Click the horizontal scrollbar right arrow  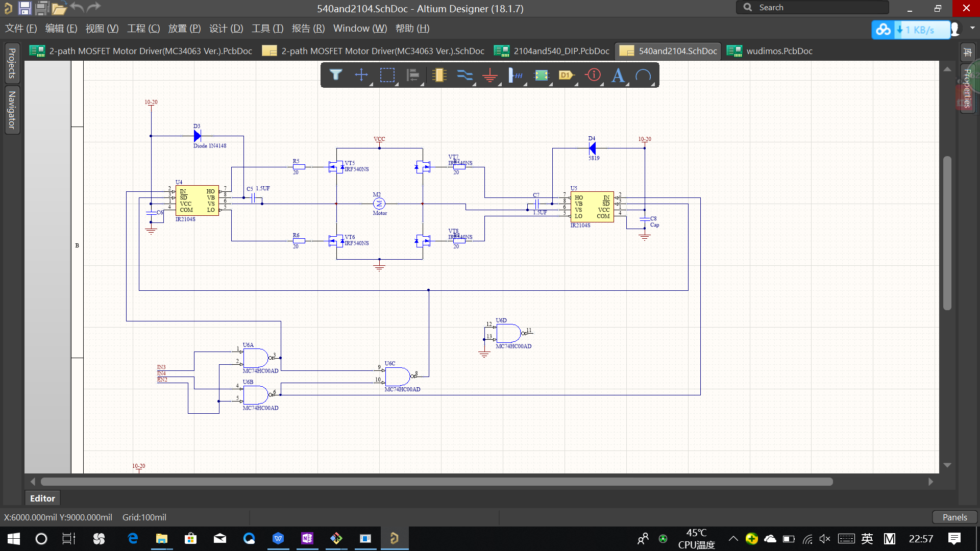pyautogui.click(x=930, y=482)
